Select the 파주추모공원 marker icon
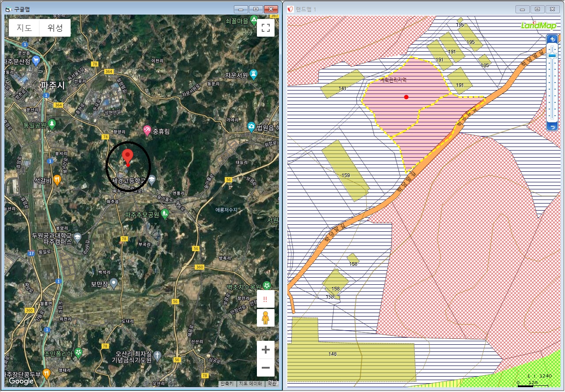This screenshot has height=392, width=565. (165, 214)
